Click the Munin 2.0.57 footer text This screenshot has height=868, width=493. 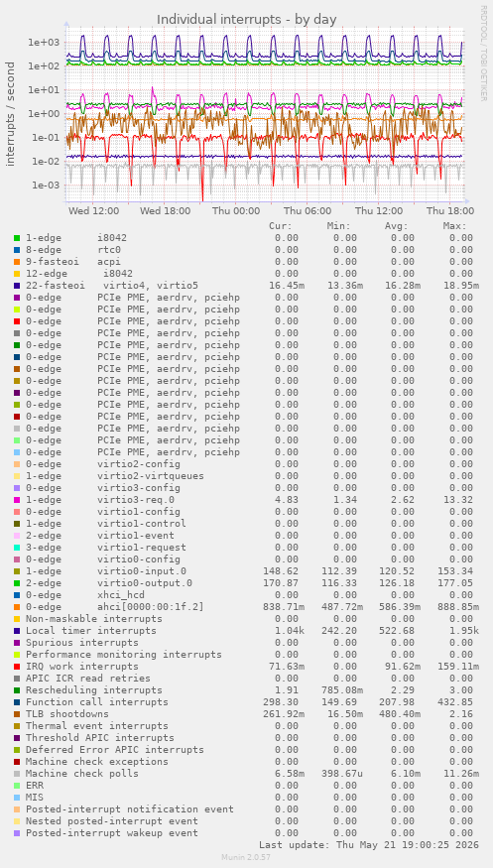(x=246, y=857)
